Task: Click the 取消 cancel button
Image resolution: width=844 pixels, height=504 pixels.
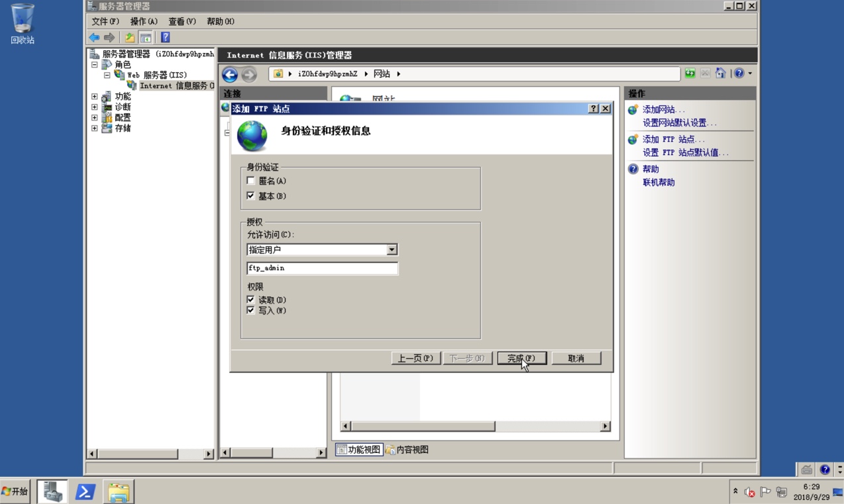Action: (576, 358)
